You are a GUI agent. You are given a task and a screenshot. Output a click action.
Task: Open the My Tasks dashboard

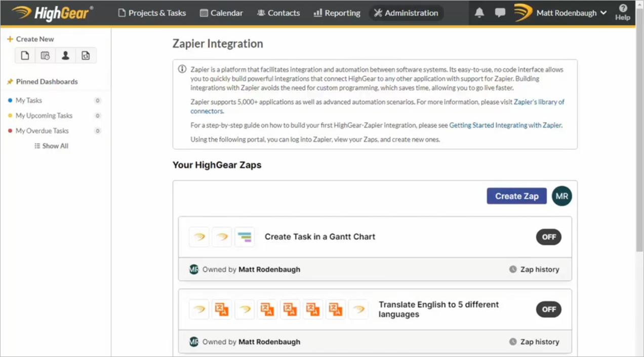pyautogui.click(x=29, y=100)
